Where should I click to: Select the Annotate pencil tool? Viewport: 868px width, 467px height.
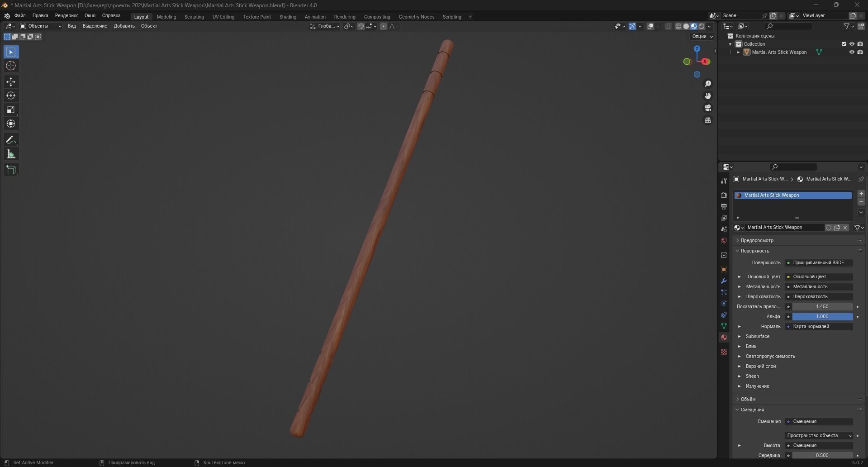[11, 140]
